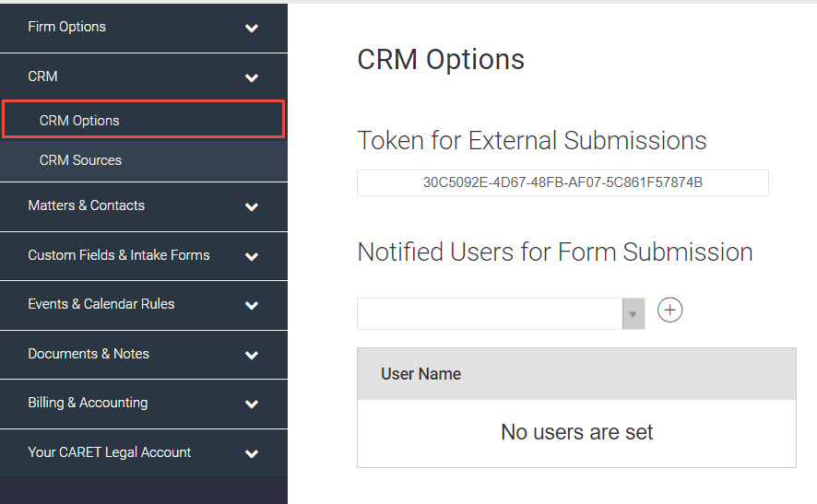The width and height of the screenshot is (817, 504).
Task: Click 'Notified Users for Form Submission' heading
Action: 555,252
